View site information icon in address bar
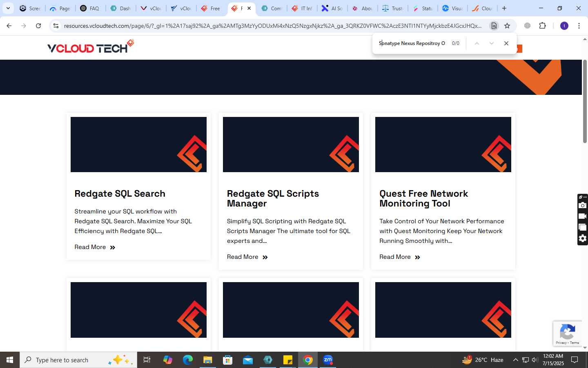Image resolution: width=588 pixels, height=368 pixels. point(56,26)
